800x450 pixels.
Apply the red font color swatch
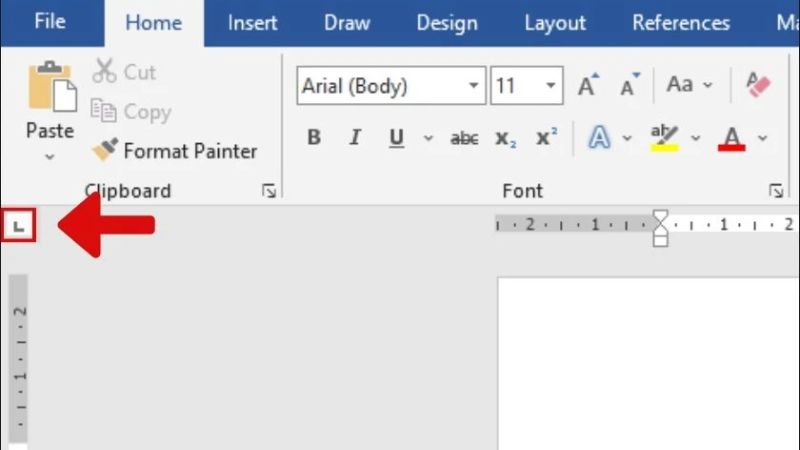732,138
